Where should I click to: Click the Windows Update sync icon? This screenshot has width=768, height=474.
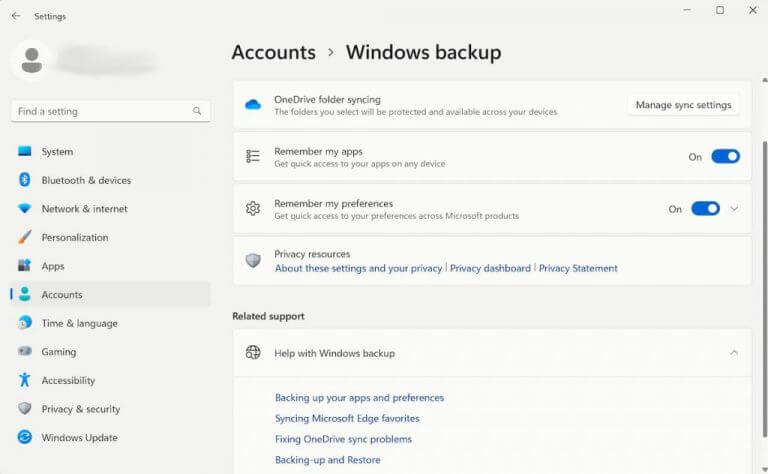pyautogui.click(x=24, y=437)
